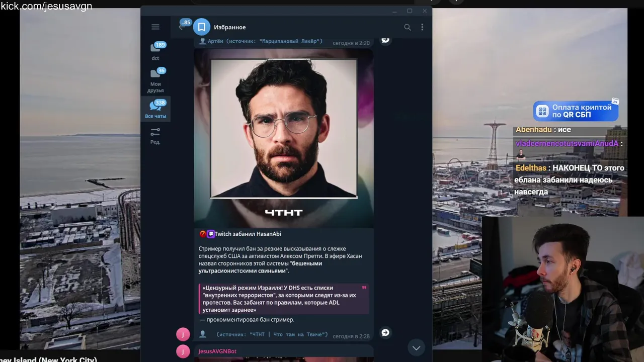Click Edelthas username in stream chat
Viewport: 644px width, 362px height.
[531, 168]
